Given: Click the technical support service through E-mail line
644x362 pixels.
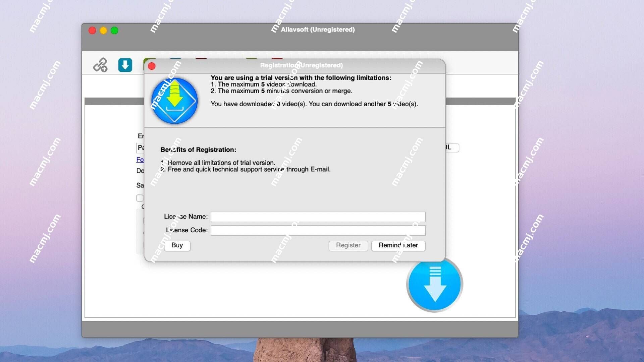Looking at the screenshot, I should 245,170.
